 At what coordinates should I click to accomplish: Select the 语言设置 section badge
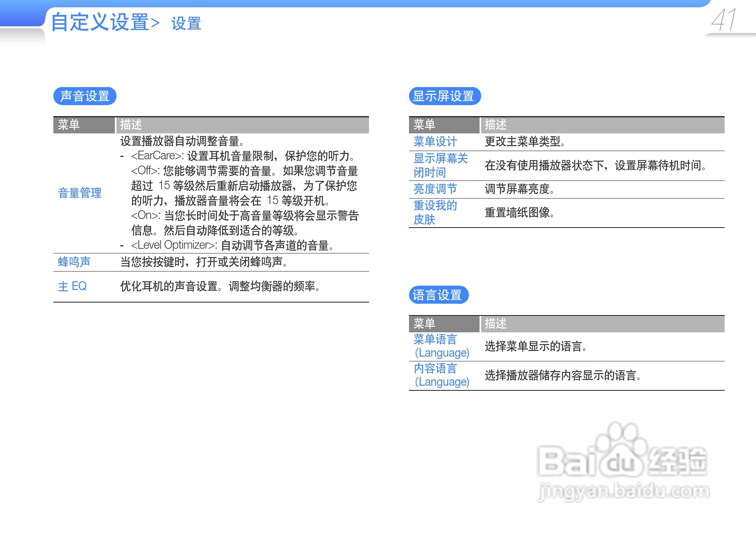click(438, 295)
